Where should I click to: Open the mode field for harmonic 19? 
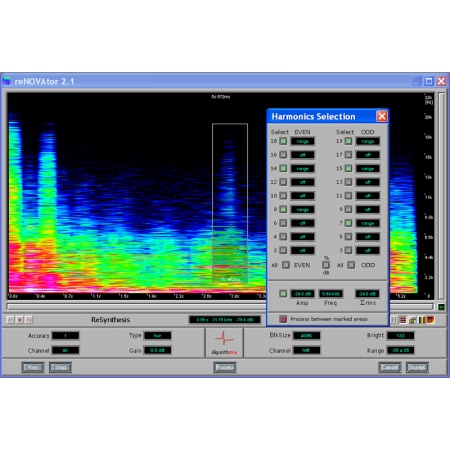368,141
